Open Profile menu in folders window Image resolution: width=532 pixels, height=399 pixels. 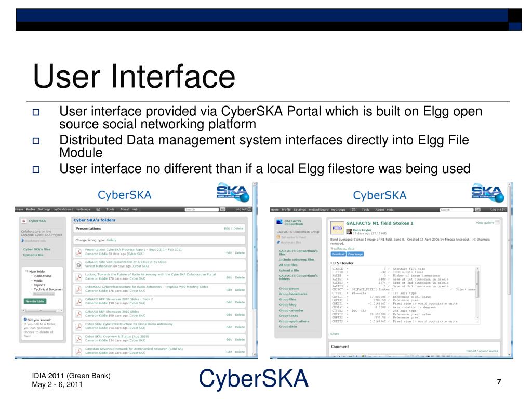coord(31,209)
